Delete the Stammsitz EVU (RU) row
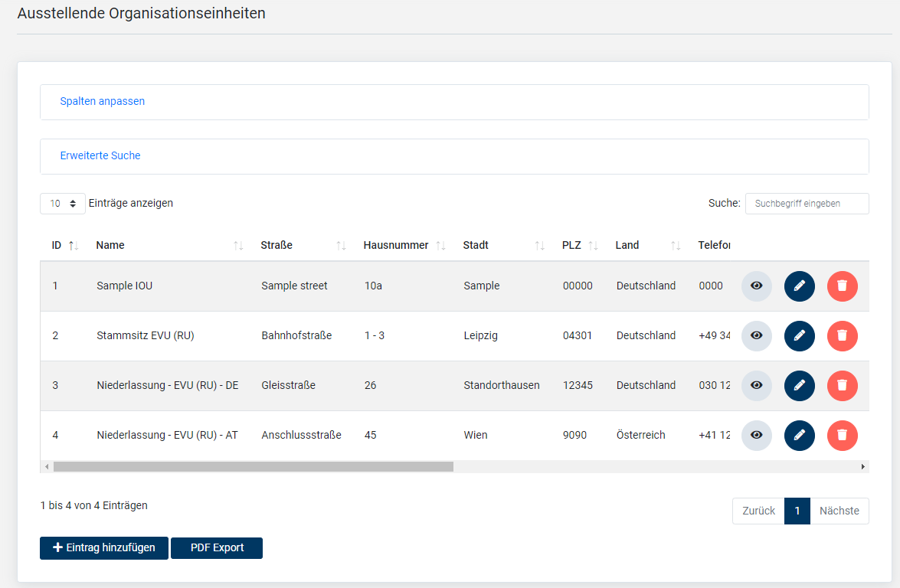This screenshot has height=588, width=900. click(x=842, y=336)
